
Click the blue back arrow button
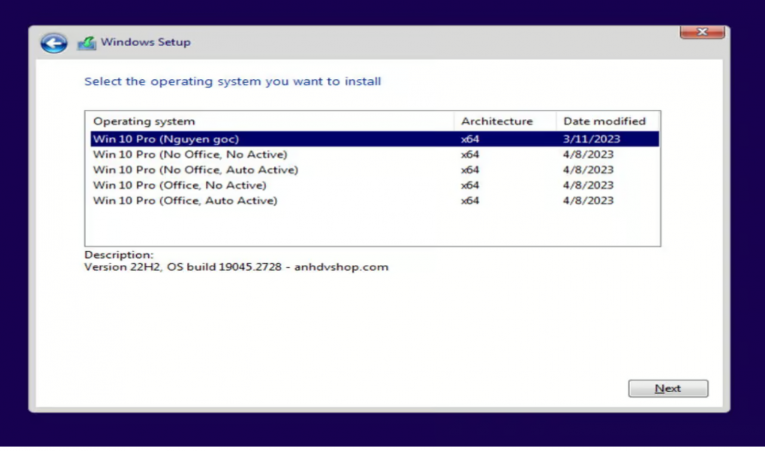[54, 43]
